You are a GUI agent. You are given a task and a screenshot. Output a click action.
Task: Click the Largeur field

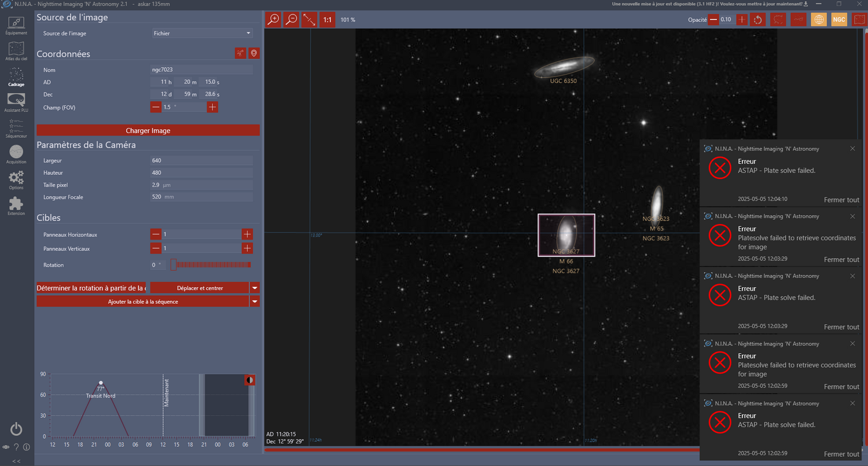tap(202, 160)
